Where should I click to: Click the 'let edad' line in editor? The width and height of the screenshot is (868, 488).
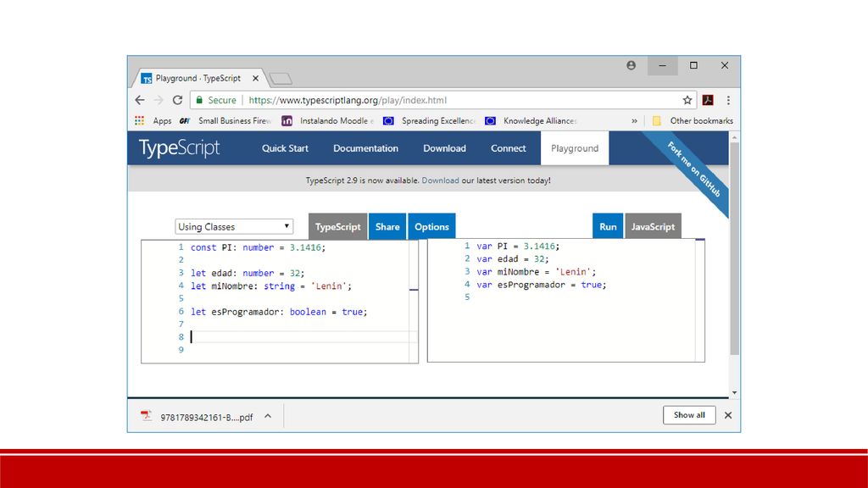pos(248,274)
